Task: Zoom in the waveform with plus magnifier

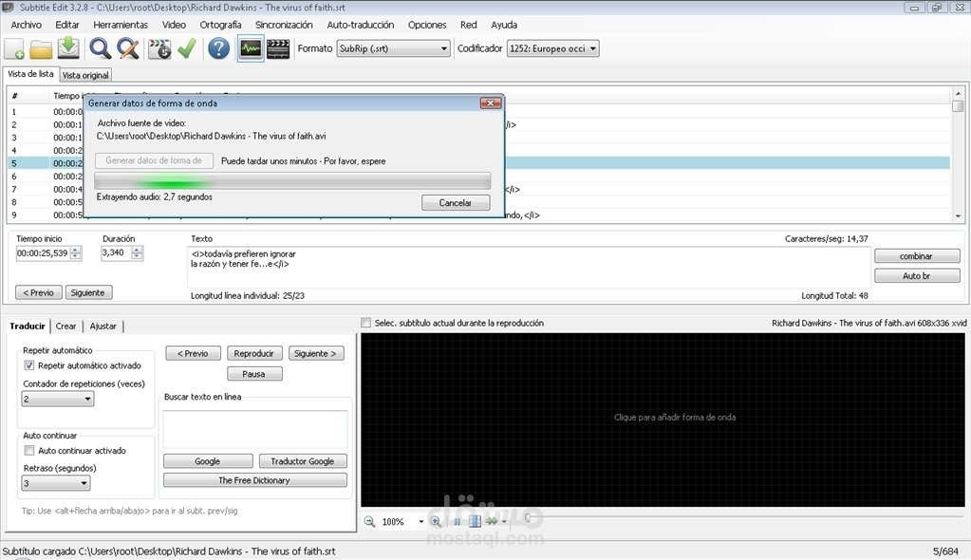Action: [x=436, y=522]
